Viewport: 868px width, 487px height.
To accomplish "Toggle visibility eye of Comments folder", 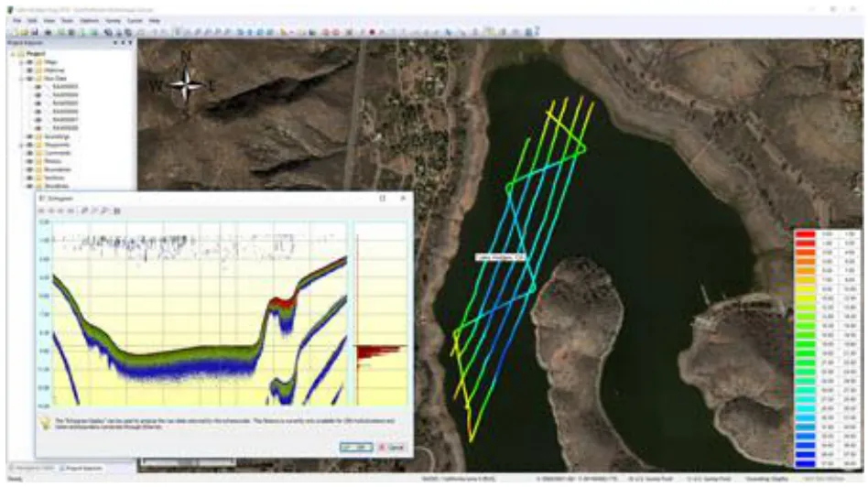I will (x=30, y=153).
